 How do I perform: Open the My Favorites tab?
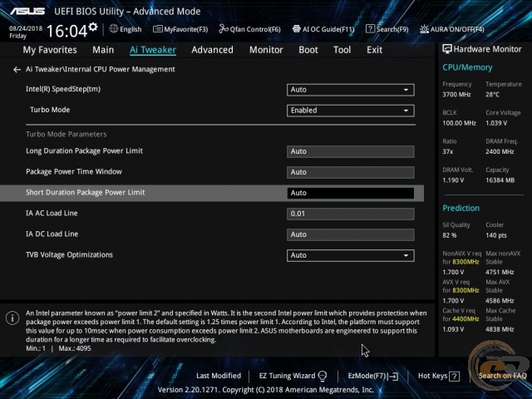pyautogui.click(x=50, y=50)
